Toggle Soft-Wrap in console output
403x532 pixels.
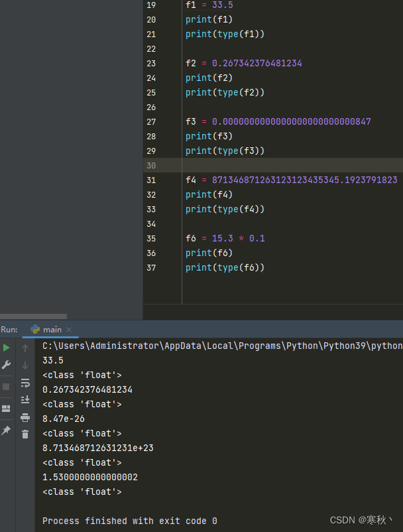(25, 383)
